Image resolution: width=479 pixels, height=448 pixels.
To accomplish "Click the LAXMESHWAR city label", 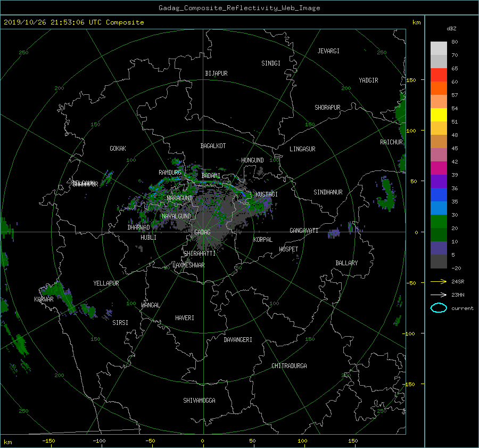I will (188, 265).
